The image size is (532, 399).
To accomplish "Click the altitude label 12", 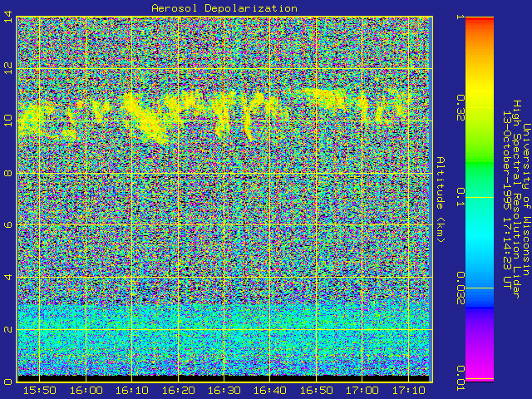I will coord(8,68).
